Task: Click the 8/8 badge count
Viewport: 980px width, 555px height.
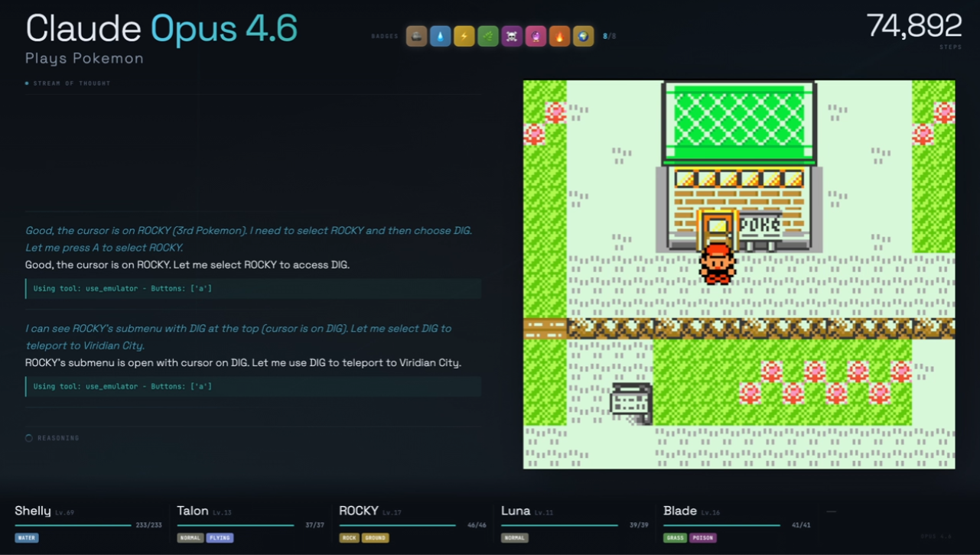Action: (x=609, y=36)
